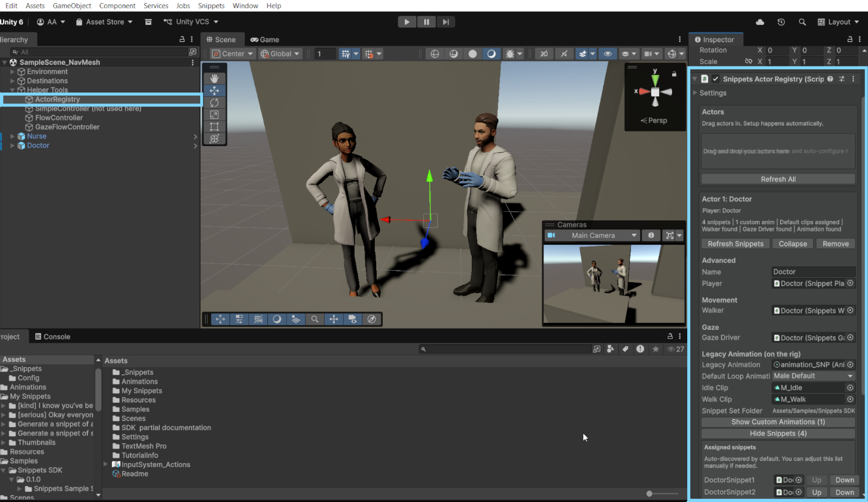Screen dimensions: 868x502
Task: Click the error filter icon in Project panel
Action: pos(640,349)
